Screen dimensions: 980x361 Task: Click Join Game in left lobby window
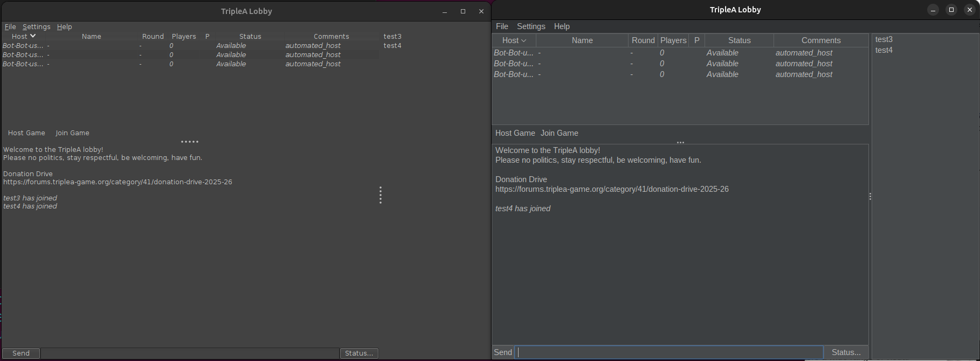[72, 133]
